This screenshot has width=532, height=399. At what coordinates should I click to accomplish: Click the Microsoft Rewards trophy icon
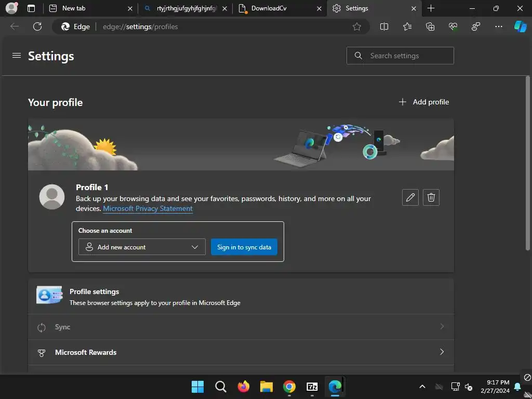pyautogui.click(x=42, y=353)
